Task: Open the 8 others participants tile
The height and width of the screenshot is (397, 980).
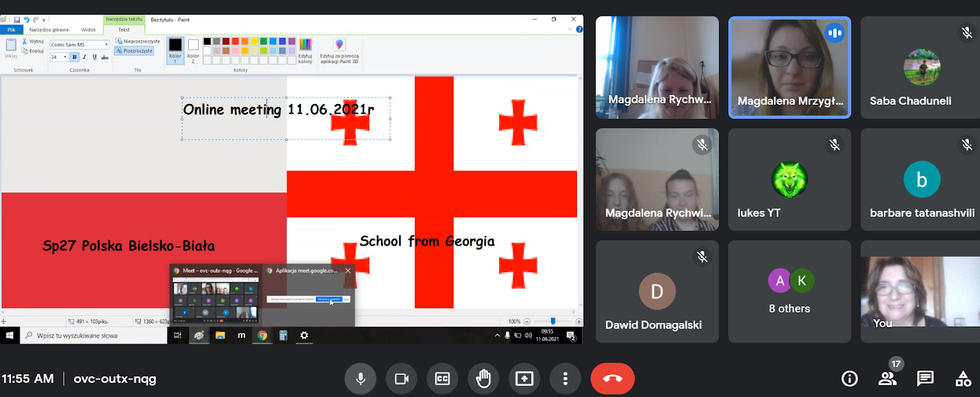Action: coord(790,292)
